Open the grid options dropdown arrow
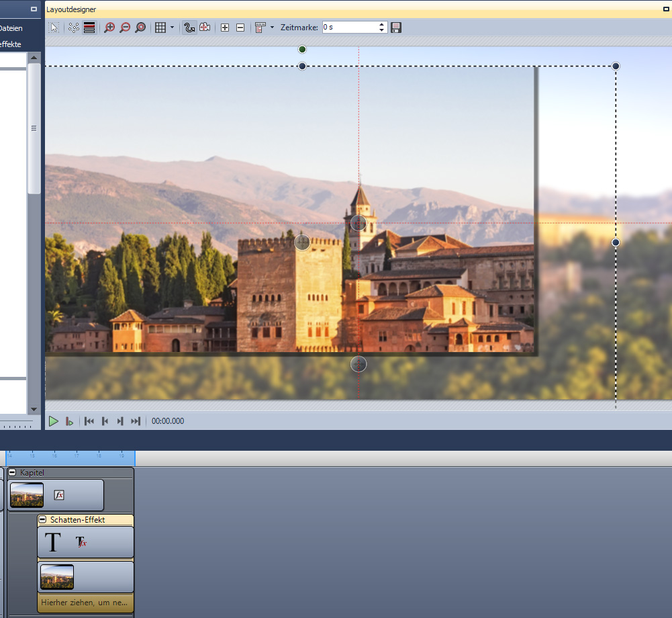672x618 pixels. click(x=172, y=28)
